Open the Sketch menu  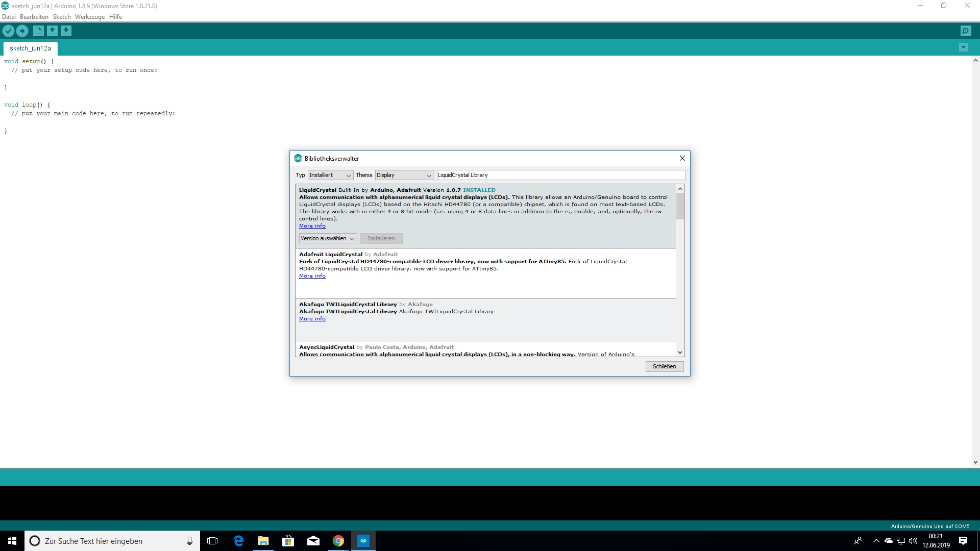pos(62,17)
